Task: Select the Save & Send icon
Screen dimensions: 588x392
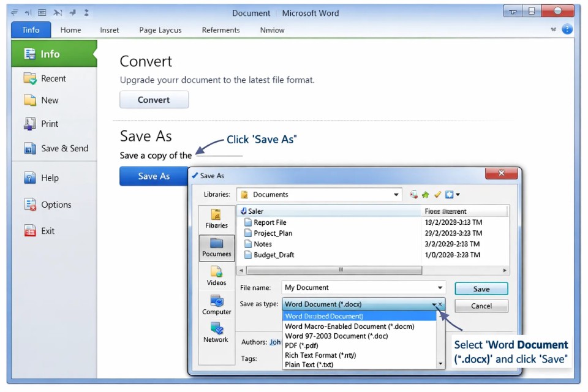Action: 31,148
